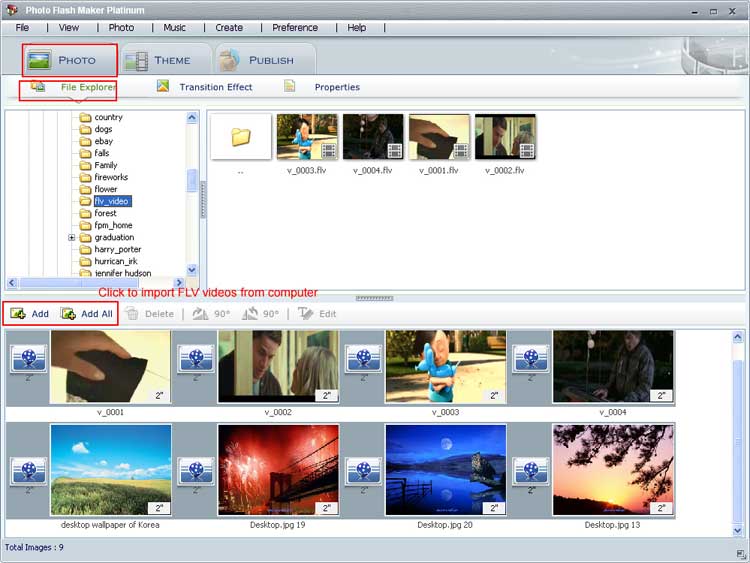
Task: Open the Photo main tab
Action: click(x=69, y=60)
